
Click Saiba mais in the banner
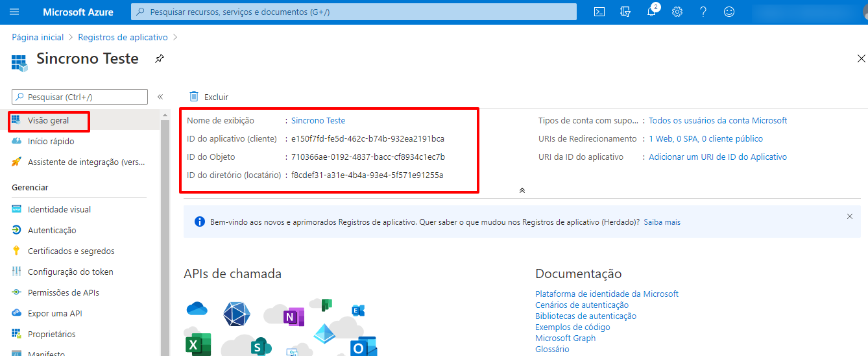pyautogui.click(x=662, y=222)
